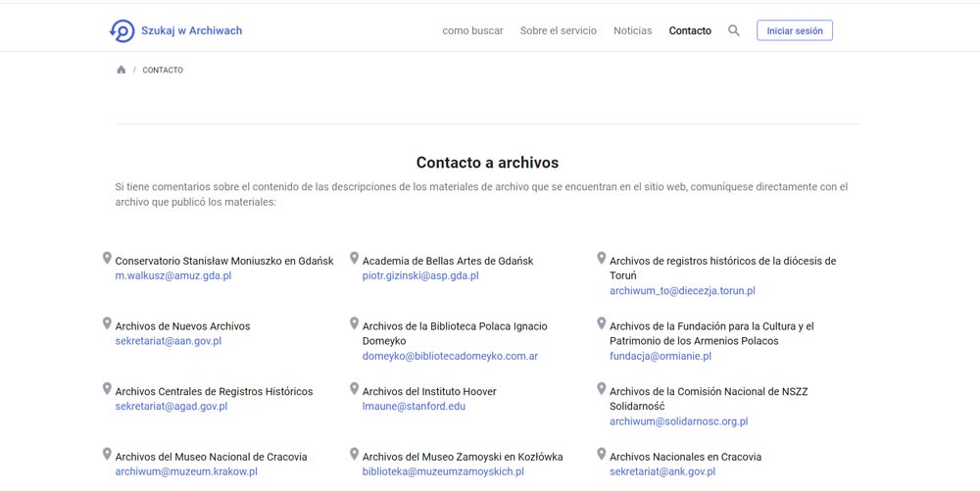Click location pin beside Biblioteca Polaca Ignacio Domeyko
This screenshot has width=980, height=491.
point(355,323)
